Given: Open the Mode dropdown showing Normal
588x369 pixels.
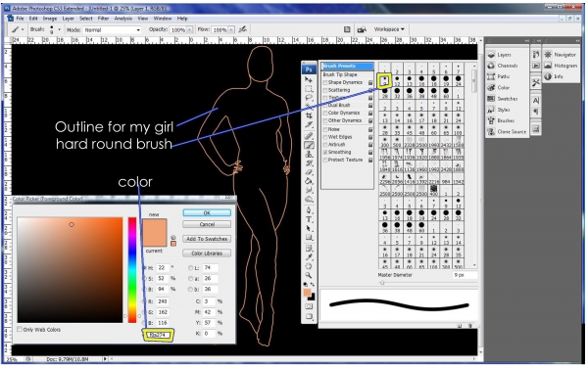Looking at the screenshot, I should 113,29.
